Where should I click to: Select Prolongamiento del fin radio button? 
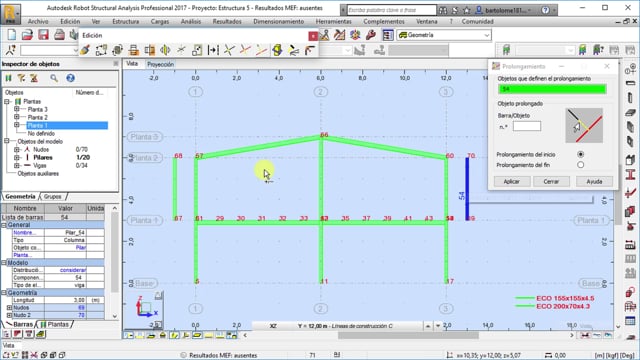[580, 165]
